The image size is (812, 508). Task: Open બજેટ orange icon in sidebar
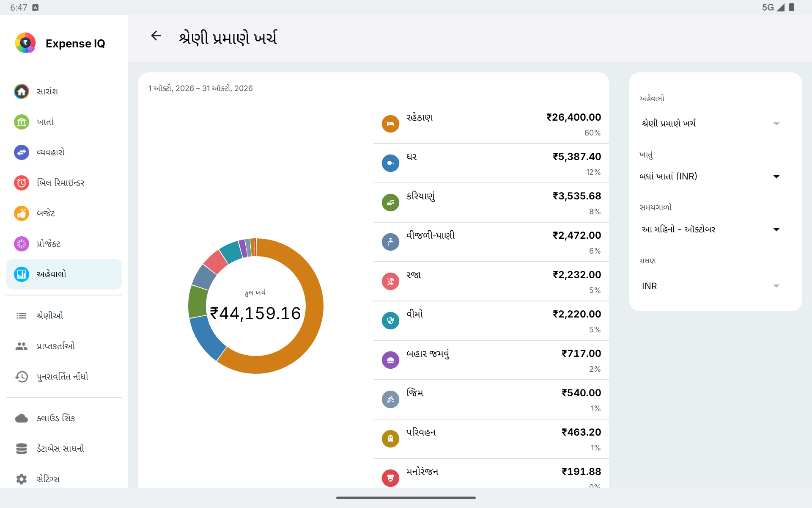(22, 213)
